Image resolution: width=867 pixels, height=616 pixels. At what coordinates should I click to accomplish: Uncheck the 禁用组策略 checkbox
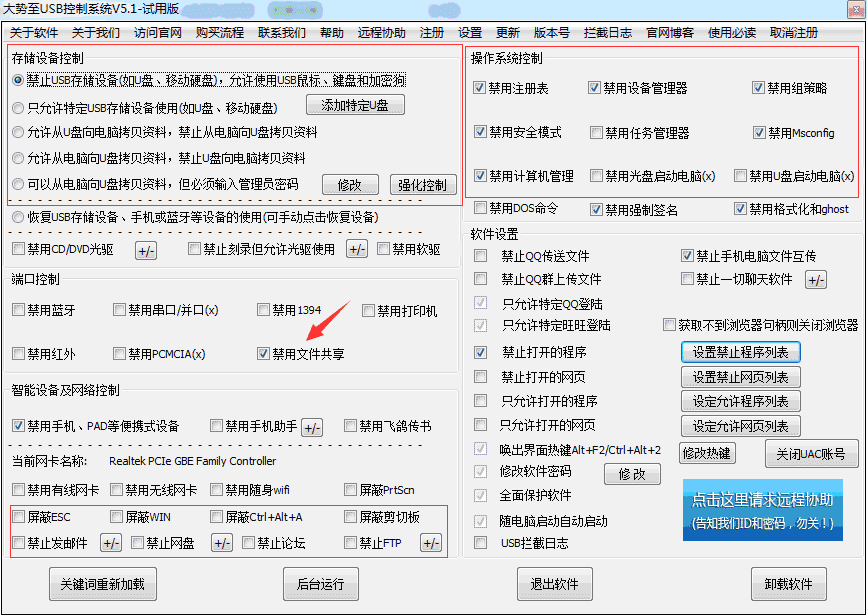tap(758, 87)
